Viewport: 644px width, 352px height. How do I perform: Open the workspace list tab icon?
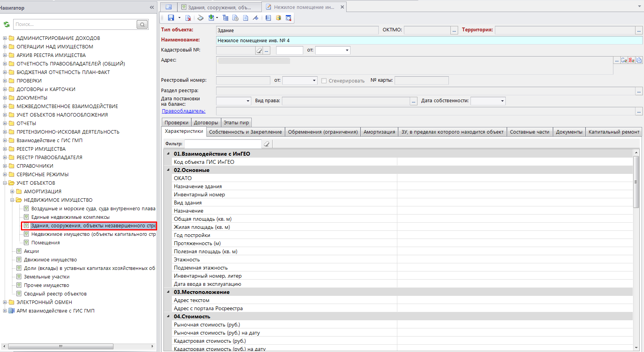[168, 7]
